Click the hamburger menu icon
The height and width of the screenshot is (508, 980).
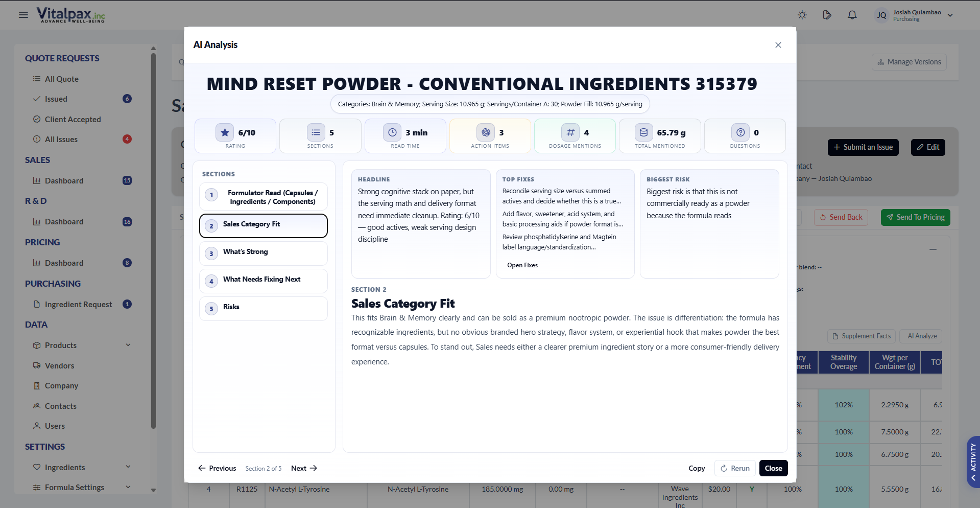click(x=23, y=15)
